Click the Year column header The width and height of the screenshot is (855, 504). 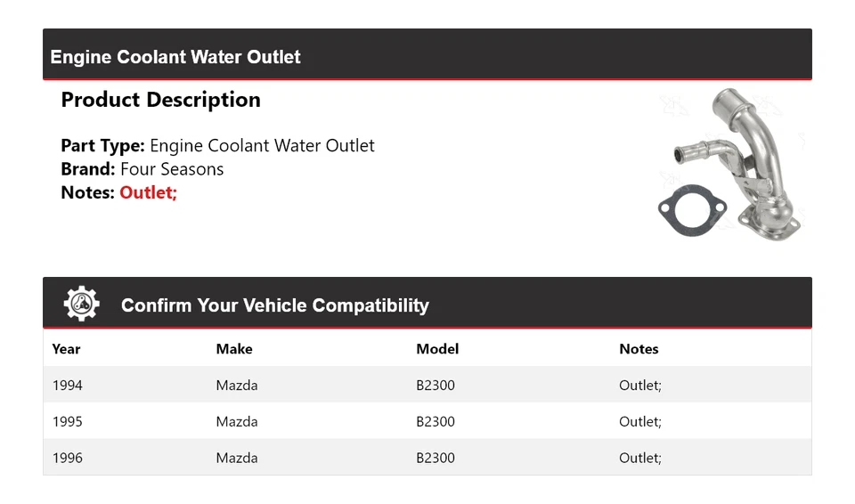66,349
